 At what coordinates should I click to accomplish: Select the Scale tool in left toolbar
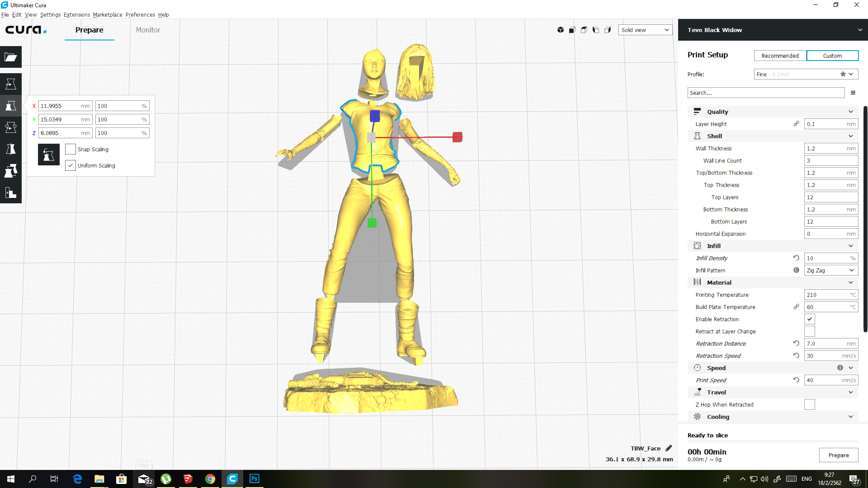click(x=11, y=106)
